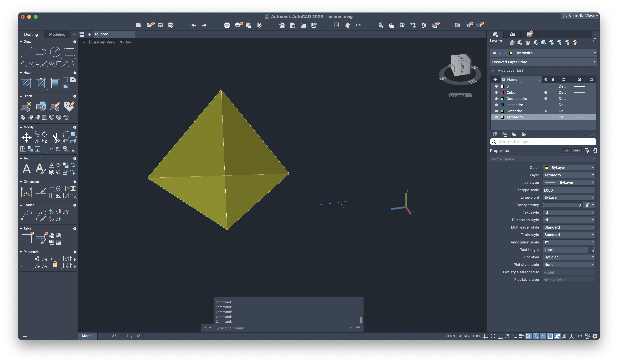Click the Plot print icon
Image resolution: width=618 pixels, height=364 pixels.
coord(227,25)
